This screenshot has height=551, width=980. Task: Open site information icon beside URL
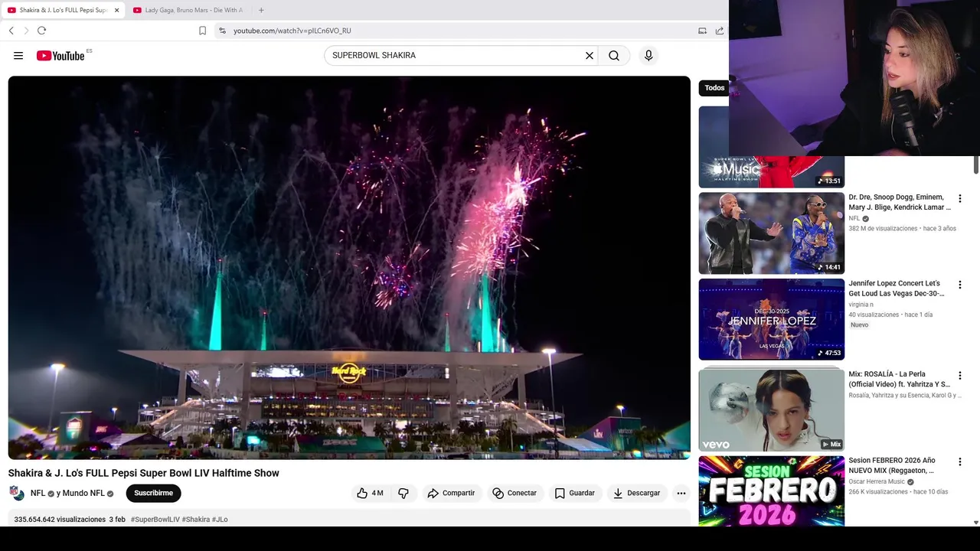tap(222, 31)
